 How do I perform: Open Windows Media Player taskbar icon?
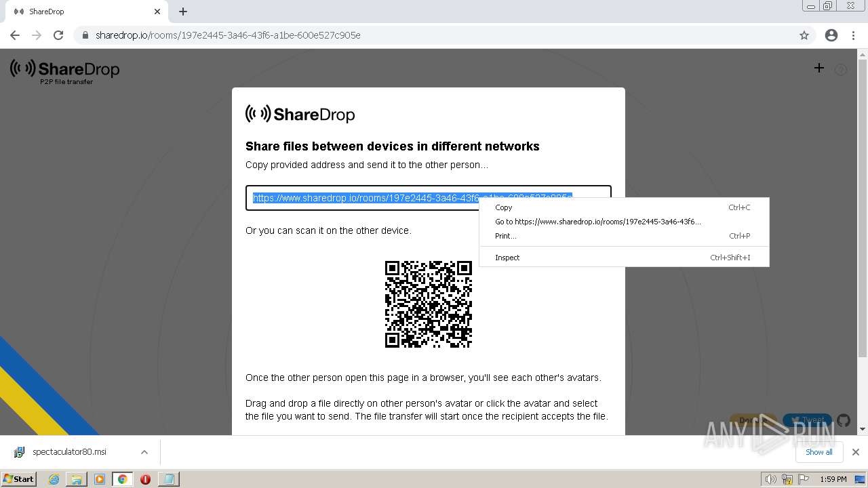pos(100,479)
